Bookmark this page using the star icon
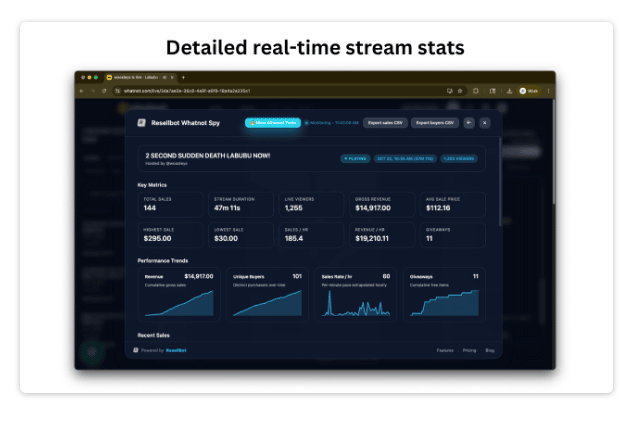The image size is (630, 422). pos(461,90)
